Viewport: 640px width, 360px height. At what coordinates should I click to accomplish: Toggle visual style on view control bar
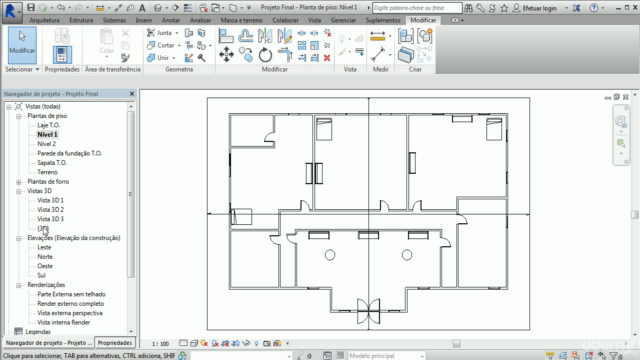(x=194, y=344)
